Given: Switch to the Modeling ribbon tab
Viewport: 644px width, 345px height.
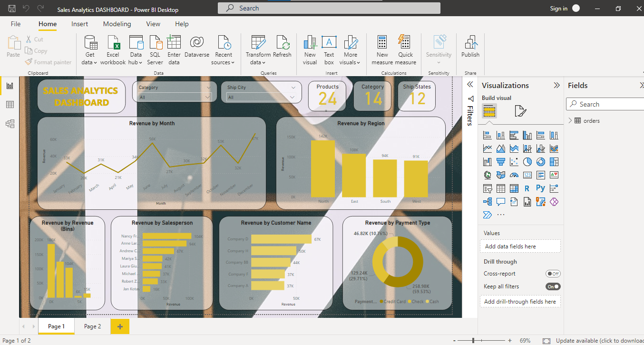Looking at the screenshot, I should point(117,24).
